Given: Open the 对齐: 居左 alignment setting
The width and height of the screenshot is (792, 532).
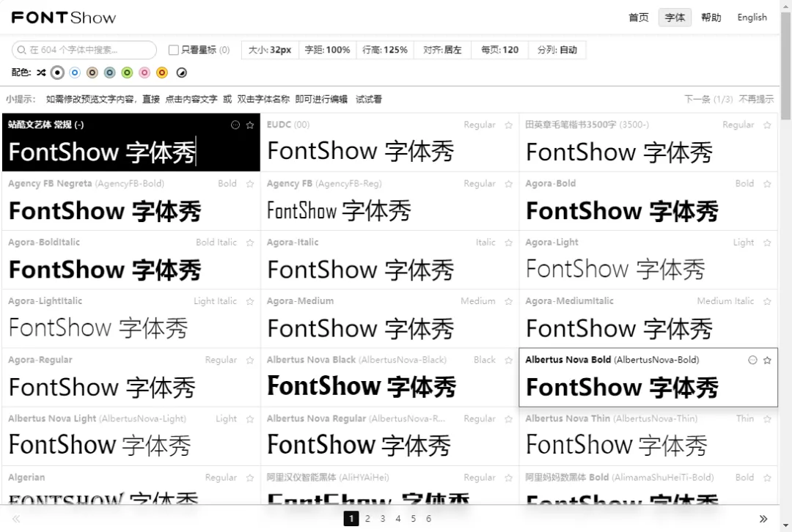Looking at the screenshot, I should pyautogui.click(x=442, y=50).
